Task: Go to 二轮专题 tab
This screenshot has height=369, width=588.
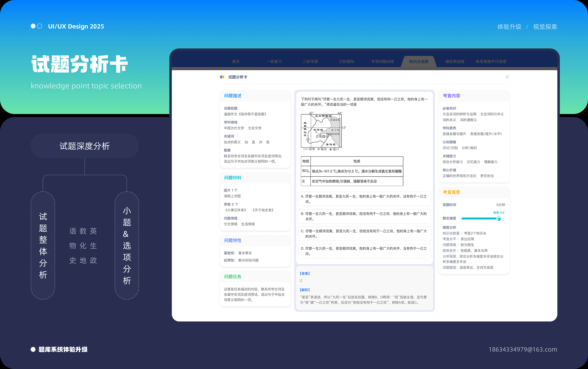Action: click(310, 62)
